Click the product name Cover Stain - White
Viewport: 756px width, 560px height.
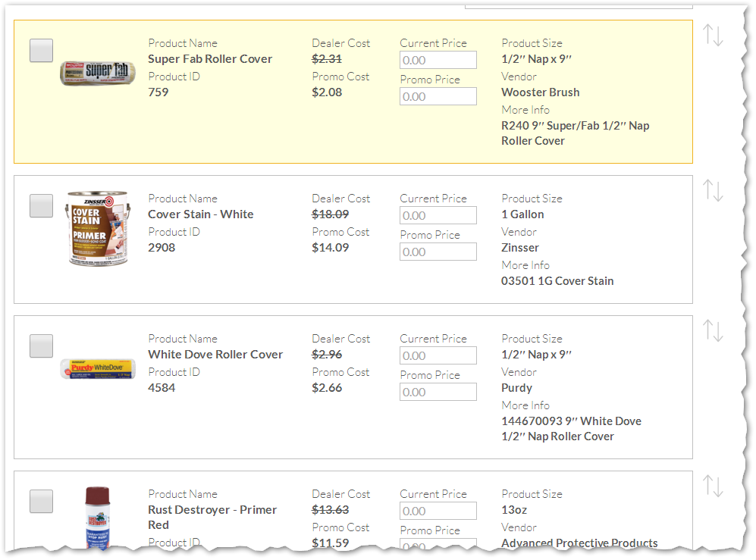[201, 214]
